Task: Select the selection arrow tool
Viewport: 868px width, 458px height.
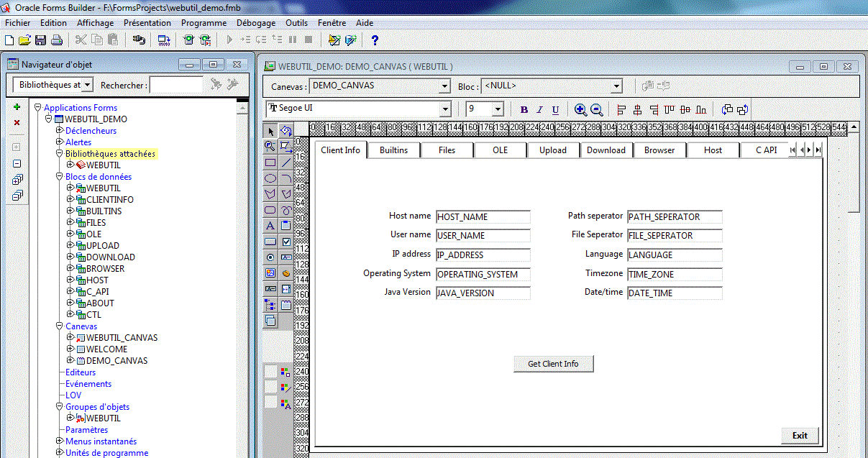Action: (x=270, y=132)
